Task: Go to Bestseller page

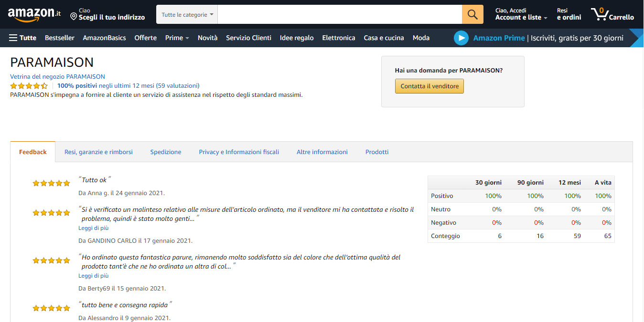Action: [x=60, y=38]
